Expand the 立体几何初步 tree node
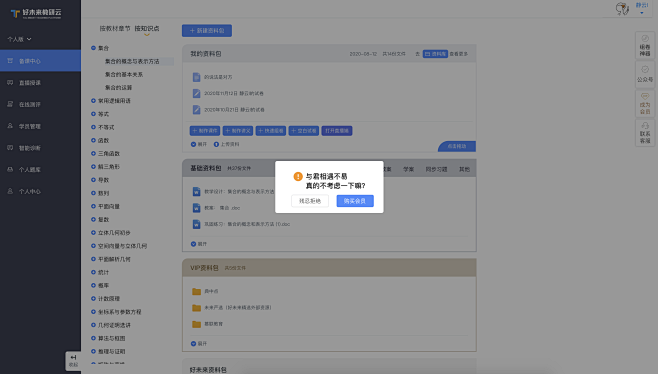The width and height of the screenshot is (658, 374). [93, 233]
